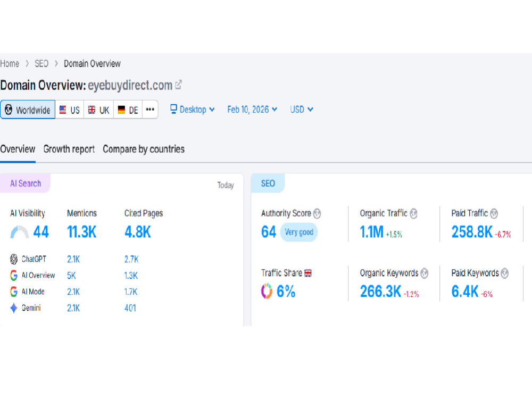Switch database to US

click(x=70, y=110)
